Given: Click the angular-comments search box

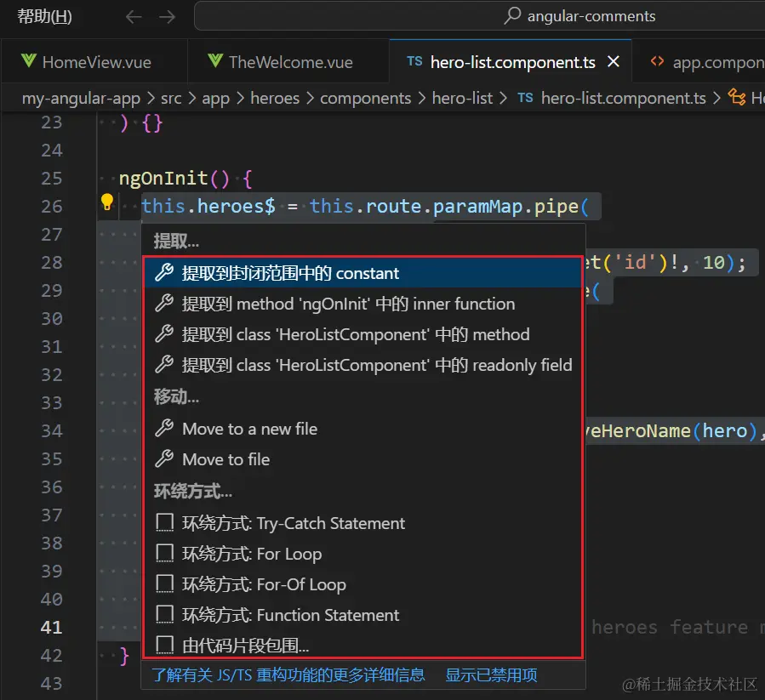Looking at the screenshot, I should click(x=480, y=16).
